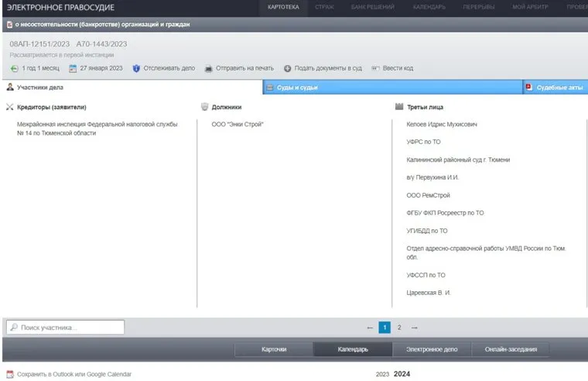The height and width of the screenshot is (381, 588).
Task: Click the 'Отслеживать дело' shield icon
Action: 136,68
